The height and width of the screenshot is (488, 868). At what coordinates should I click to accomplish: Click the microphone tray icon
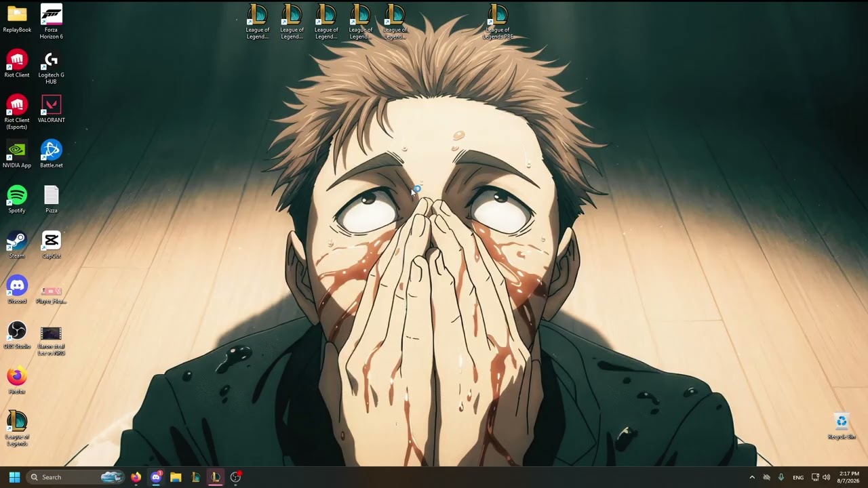click(x=781, y=477)
